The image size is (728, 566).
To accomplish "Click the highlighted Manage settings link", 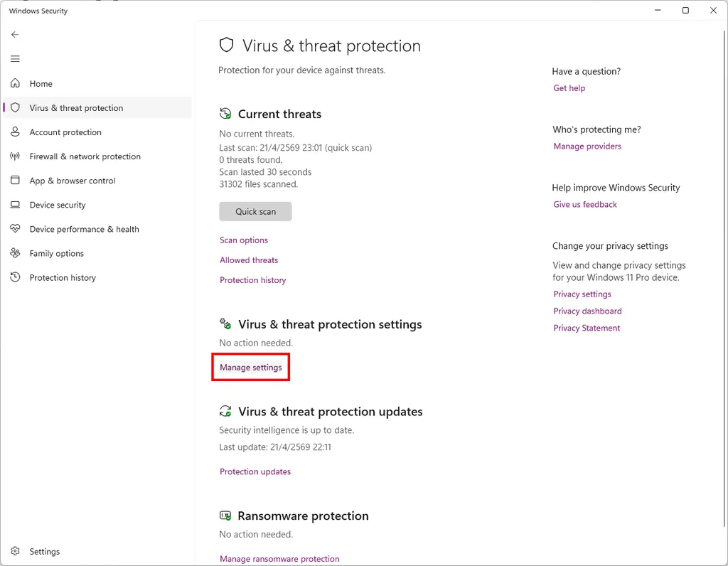I will click(x=250, y=367).
